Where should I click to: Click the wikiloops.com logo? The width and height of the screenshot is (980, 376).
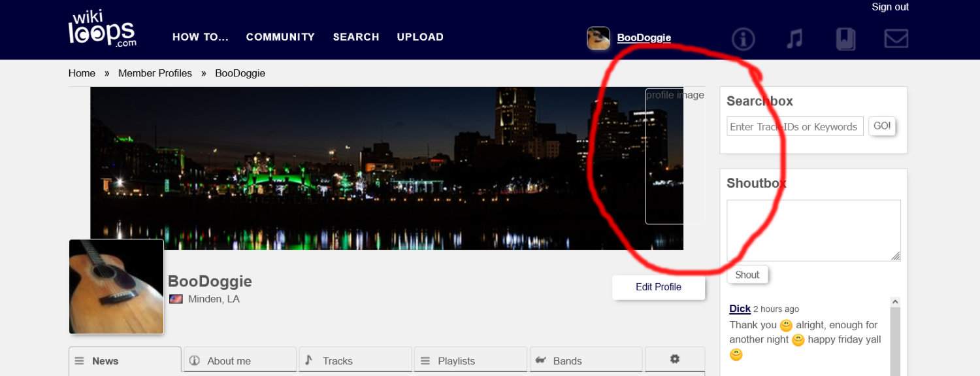click(102, 29)
